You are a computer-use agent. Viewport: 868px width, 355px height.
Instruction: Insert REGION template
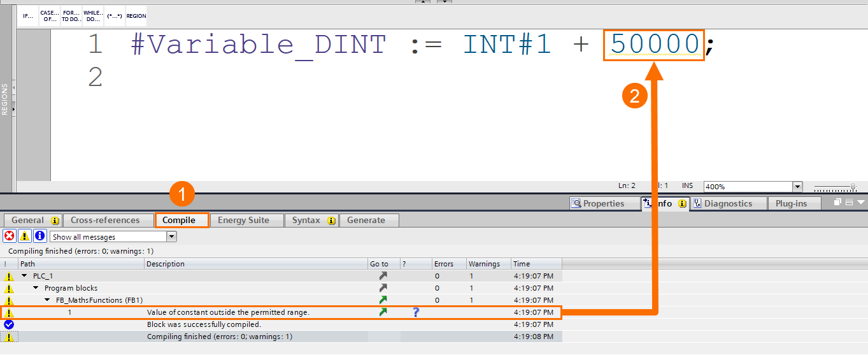coord(136,16)
